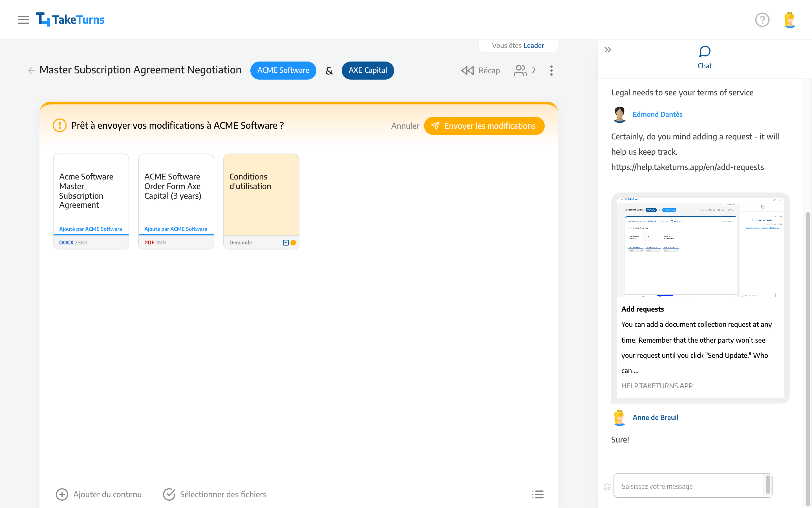The image size is (812, 508).
Task: Click the message box inner scrollbar
Action: click(x=768, y=485)
